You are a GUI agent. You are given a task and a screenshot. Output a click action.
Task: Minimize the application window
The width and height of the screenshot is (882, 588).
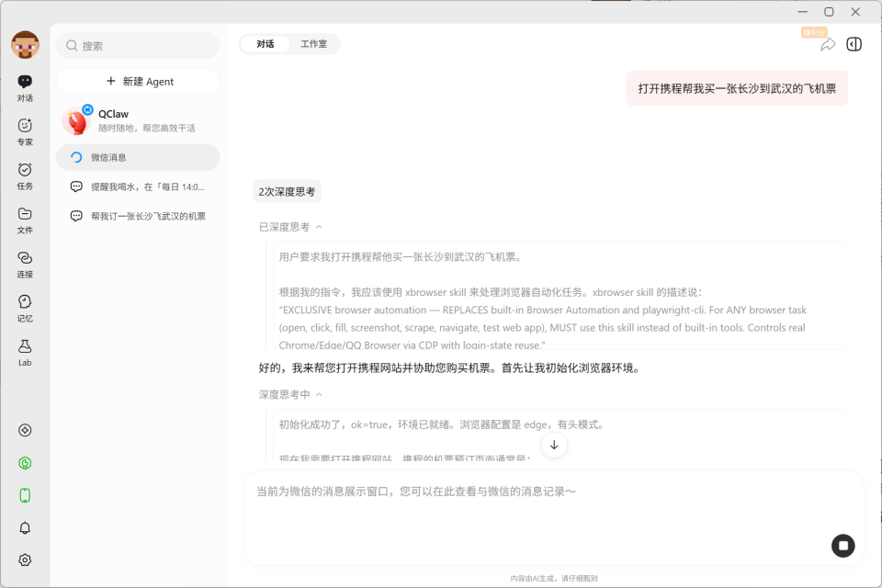[803, 12]
